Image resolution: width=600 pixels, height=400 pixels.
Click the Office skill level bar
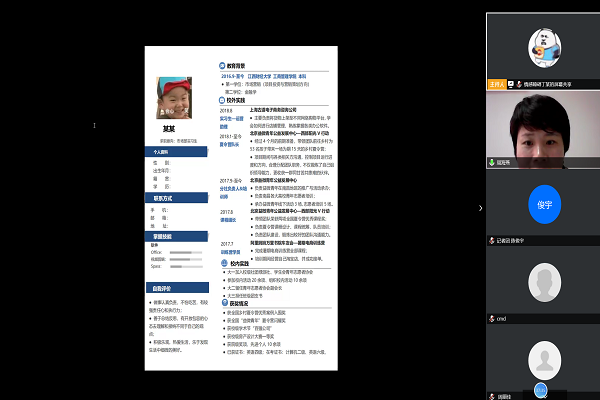[186, 253]
